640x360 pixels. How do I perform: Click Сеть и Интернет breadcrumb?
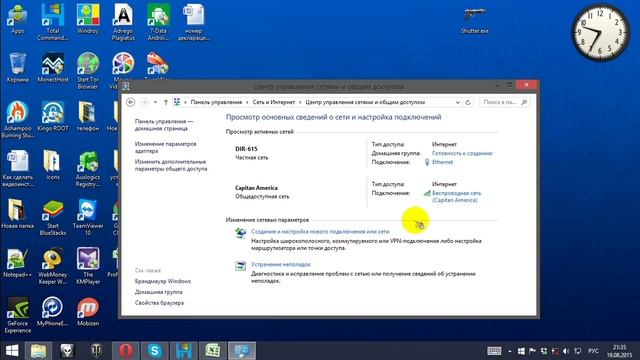tap(273, 102)
